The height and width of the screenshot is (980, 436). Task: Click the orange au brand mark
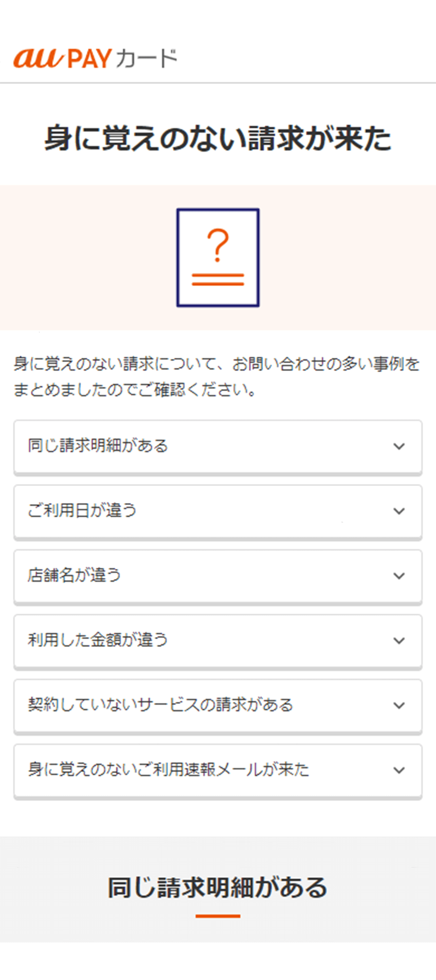(38, 58)
